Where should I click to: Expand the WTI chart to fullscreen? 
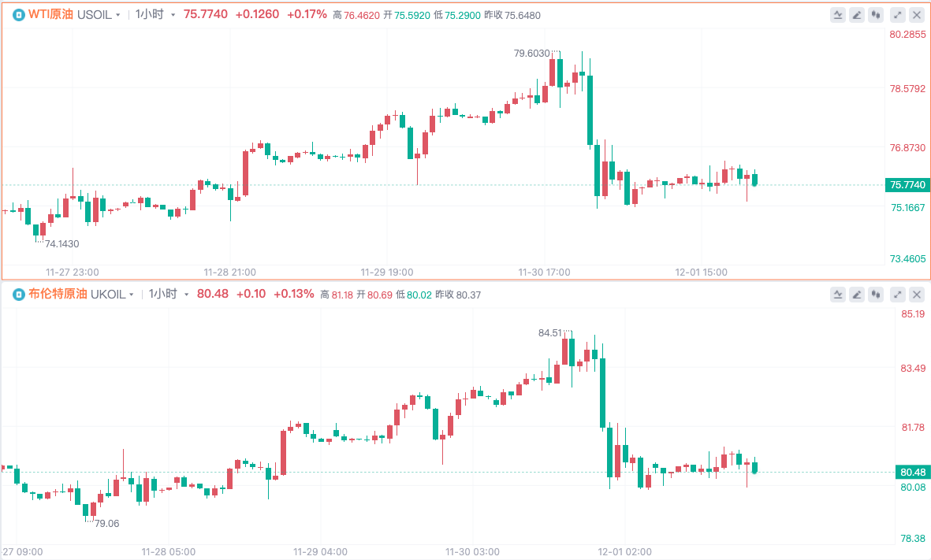coord(898,14)
